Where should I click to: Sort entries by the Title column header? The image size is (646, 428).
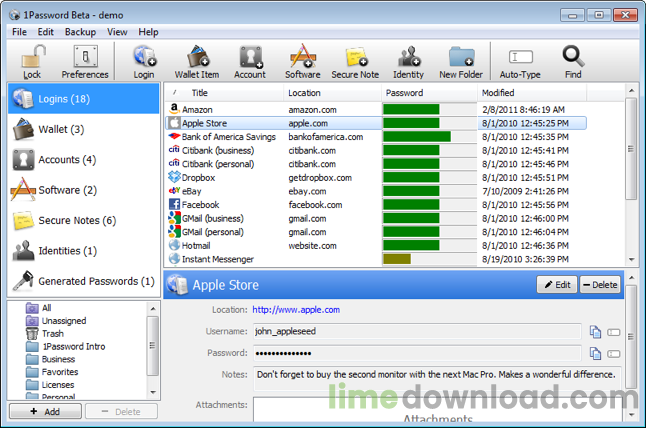pyautogui.click(x=199, y=93)
